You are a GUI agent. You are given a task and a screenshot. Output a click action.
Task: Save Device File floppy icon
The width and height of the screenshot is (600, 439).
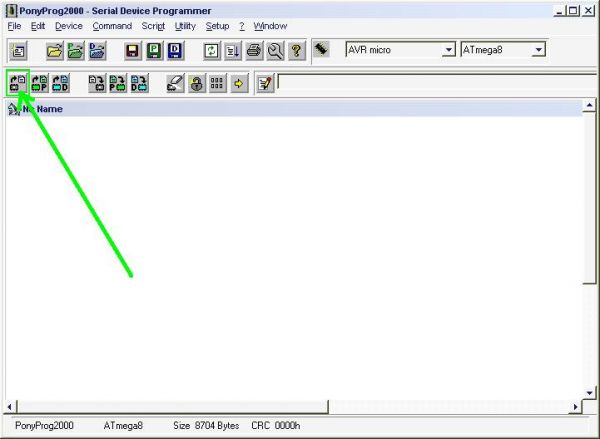tap(132, 50)
